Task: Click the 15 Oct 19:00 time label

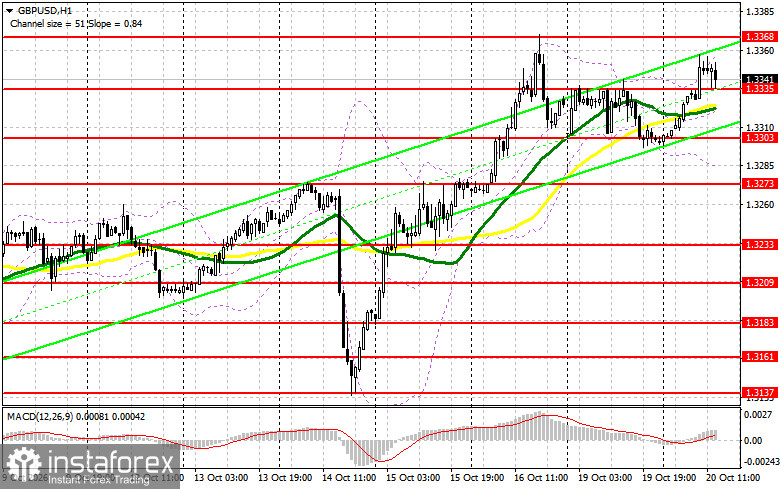Action: click(x=477, y=478)
